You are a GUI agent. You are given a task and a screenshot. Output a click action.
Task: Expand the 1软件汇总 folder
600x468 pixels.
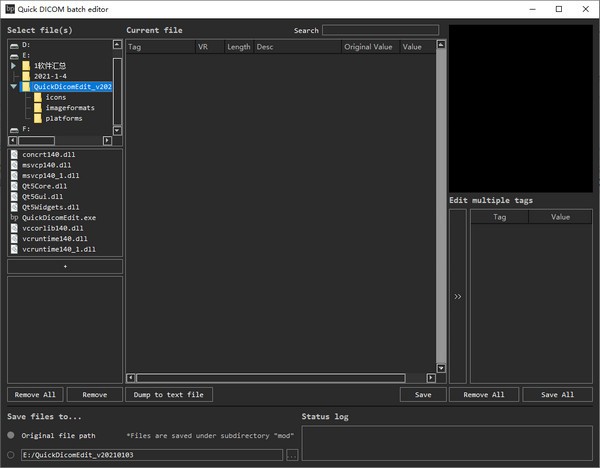(x=14, y=65)
